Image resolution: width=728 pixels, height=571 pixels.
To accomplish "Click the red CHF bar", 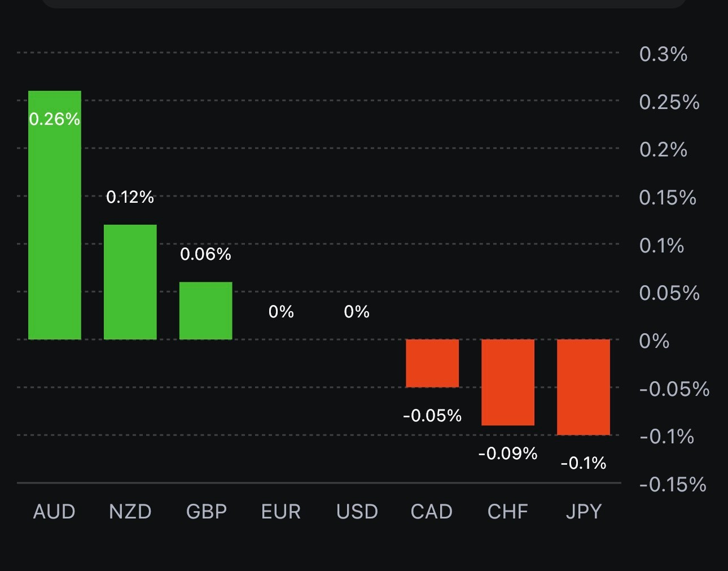I will pos(507,382).
